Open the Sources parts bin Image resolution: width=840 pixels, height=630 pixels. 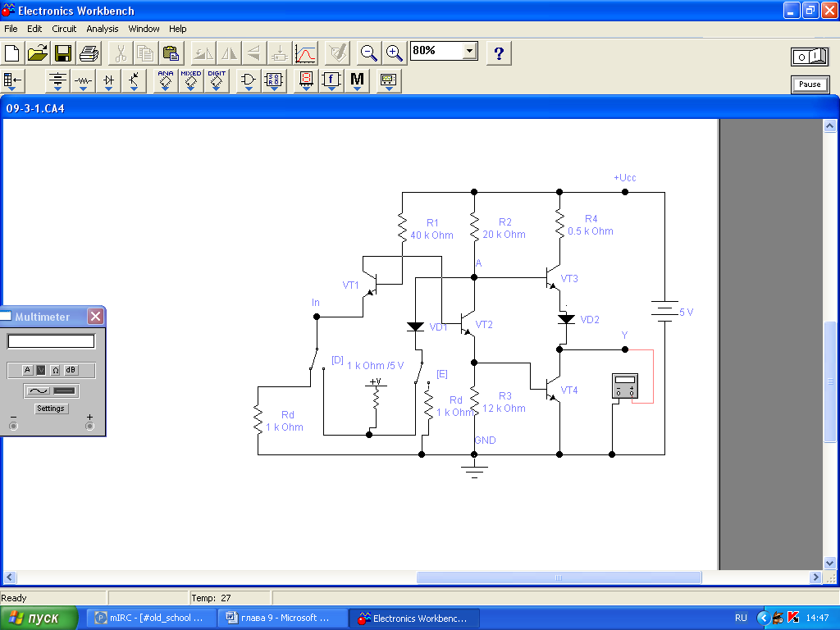pyautogui.click(x=57, y=81)
